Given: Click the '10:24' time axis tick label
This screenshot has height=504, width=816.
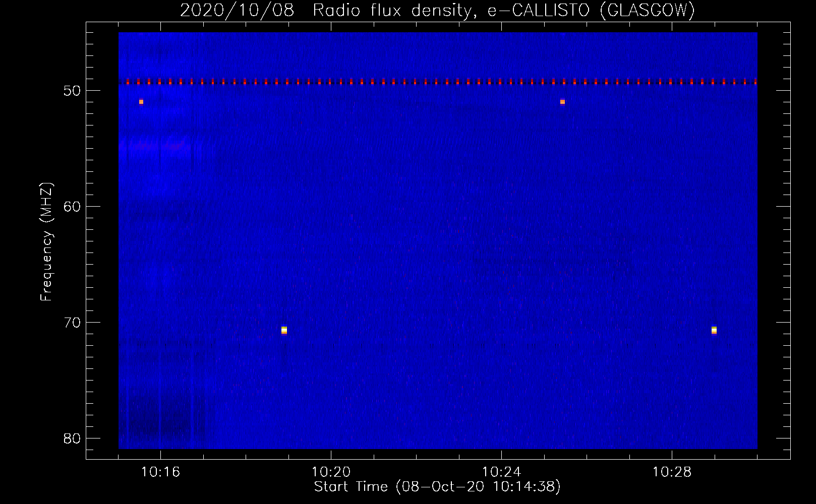Looking at the screenshot, I should (501, 472).
